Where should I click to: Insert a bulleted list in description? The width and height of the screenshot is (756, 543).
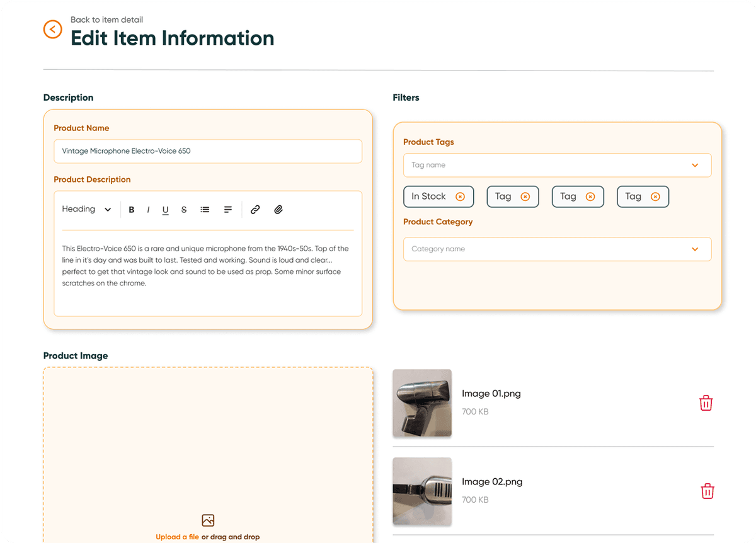coord(205,210)
